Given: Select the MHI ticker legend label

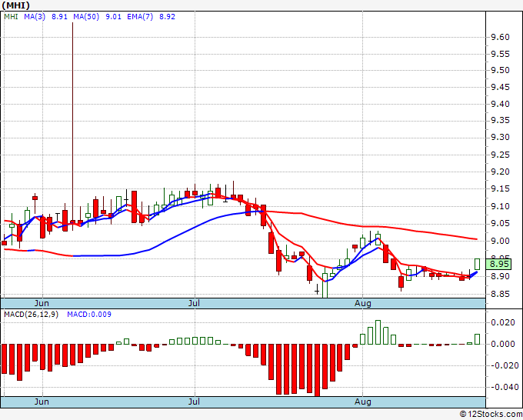Looking at the screenshot, I should 11,17.
